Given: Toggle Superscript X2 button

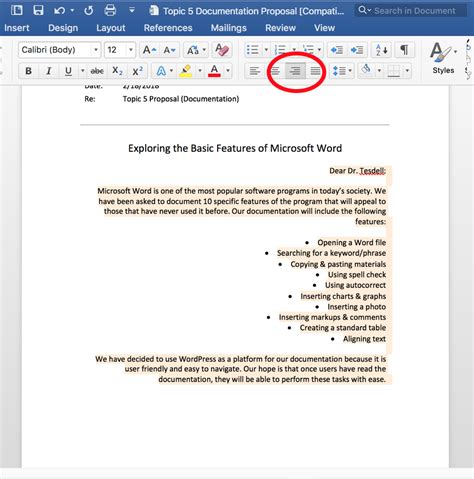Looking at the screenshot, I should (x=137, y=71).
